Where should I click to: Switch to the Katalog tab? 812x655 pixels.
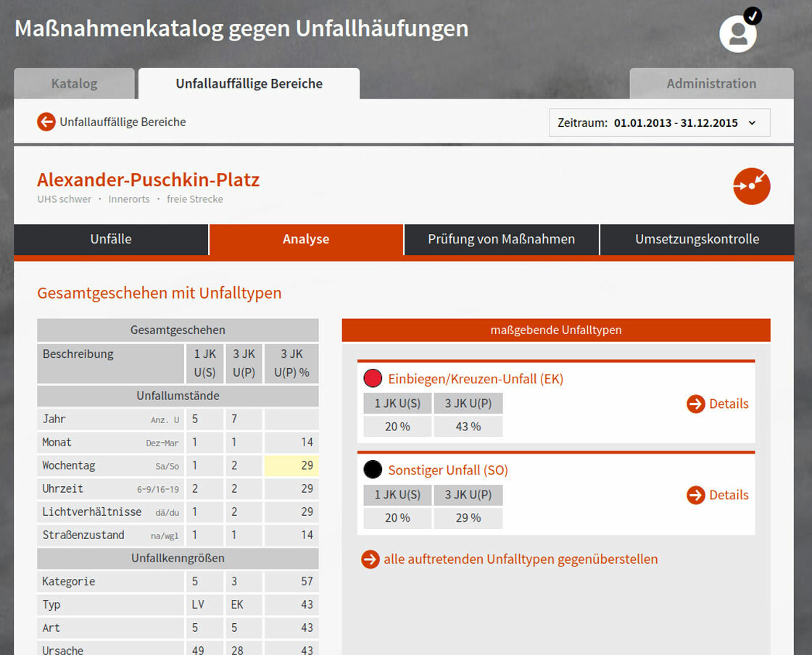click(74, 83)
